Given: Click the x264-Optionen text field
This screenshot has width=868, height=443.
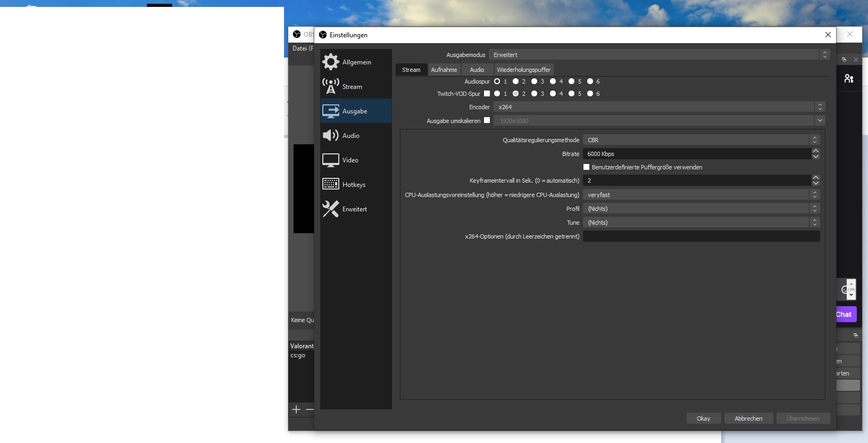Looking at the screenshot, I should click(700, 236).
